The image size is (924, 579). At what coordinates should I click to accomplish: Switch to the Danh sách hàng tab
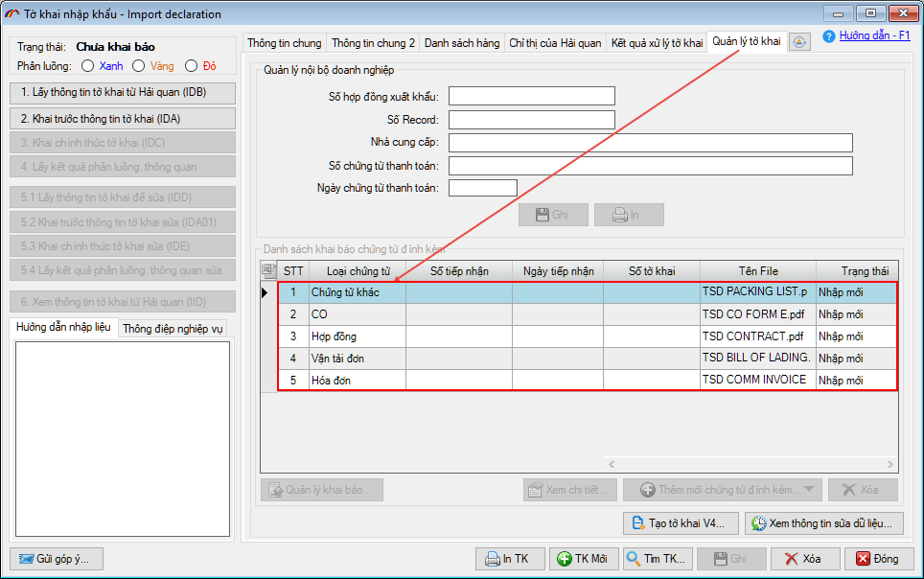[461, 43]
